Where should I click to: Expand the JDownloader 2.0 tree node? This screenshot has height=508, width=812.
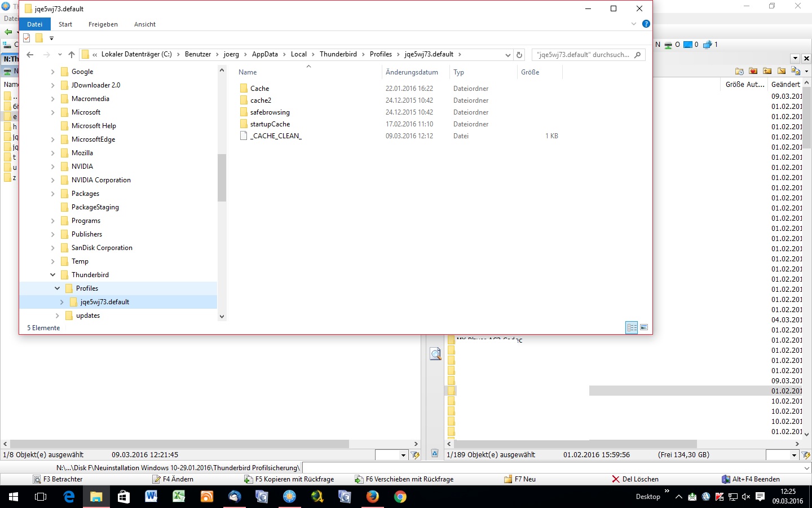[x=52, y=85]
